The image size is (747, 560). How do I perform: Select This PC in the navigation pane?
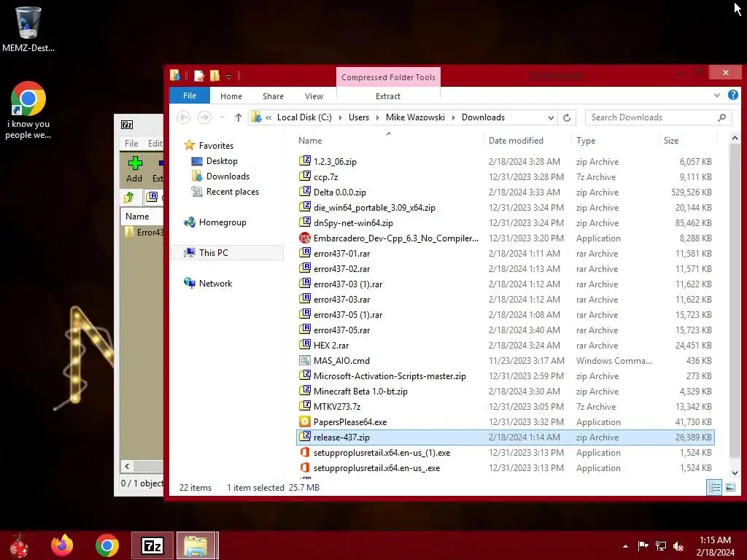(214, 253)
